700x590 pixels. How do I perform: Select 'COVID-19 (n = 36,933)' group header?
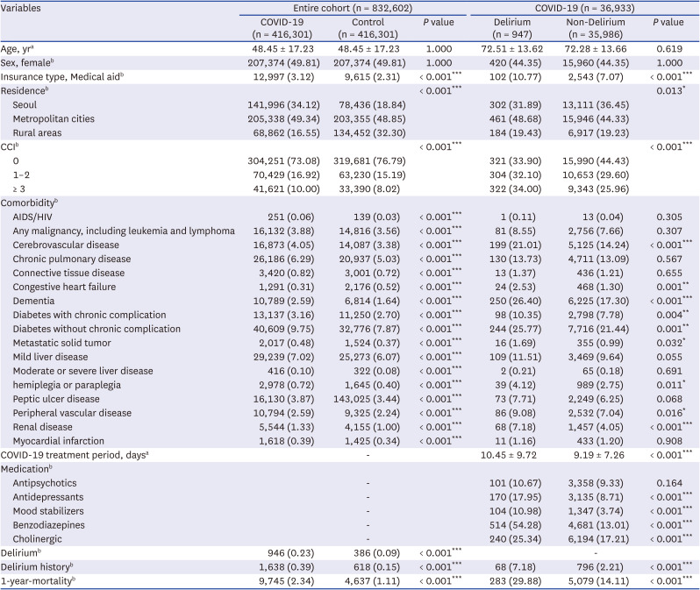585,8
